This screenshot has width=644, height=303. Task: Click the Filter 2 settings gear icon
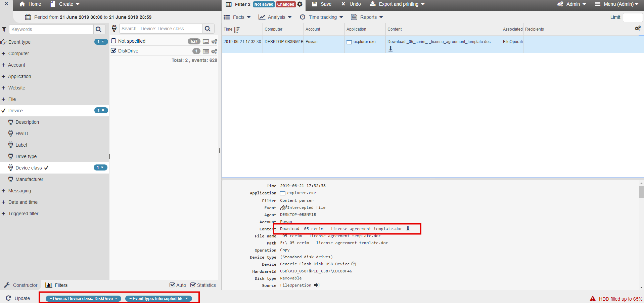tap(300, 4)
